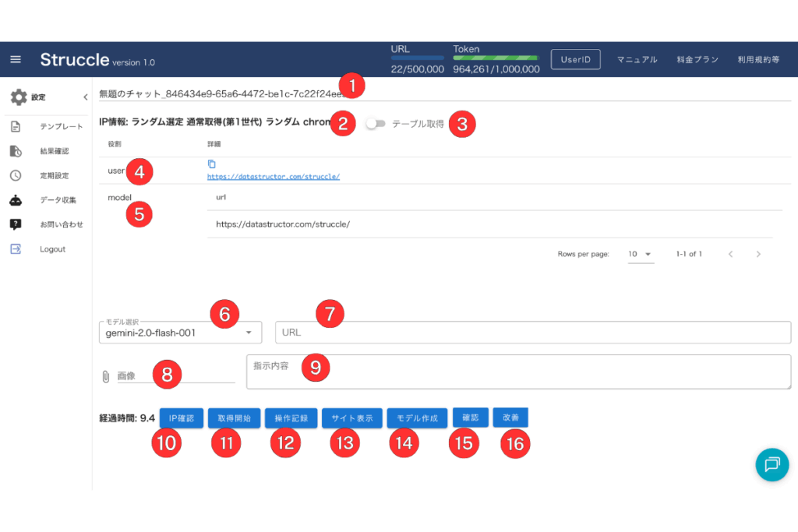Collapse the sidebar with the chevron arrow
The image size is (798, 532).
tap(85, 97)
